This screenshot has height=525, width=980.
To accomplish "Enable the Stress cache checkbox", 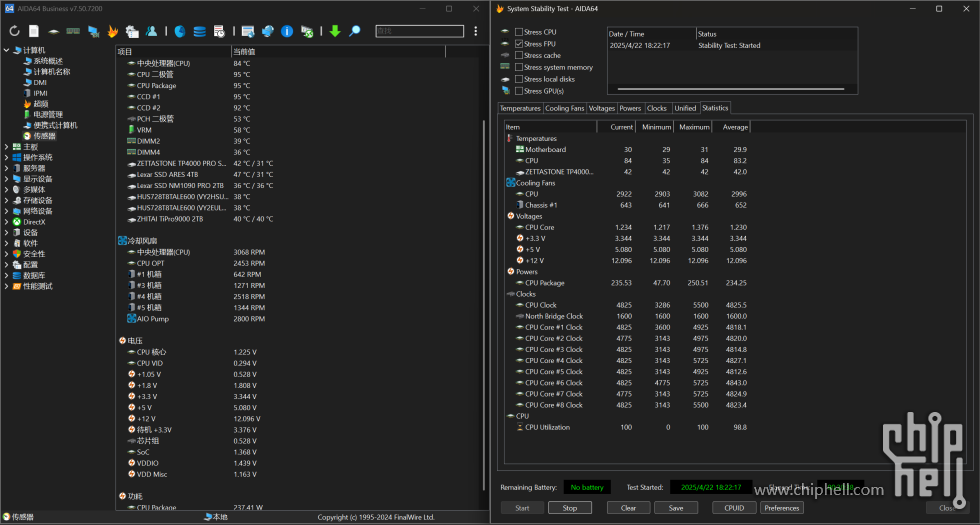I will click(519, 56).
